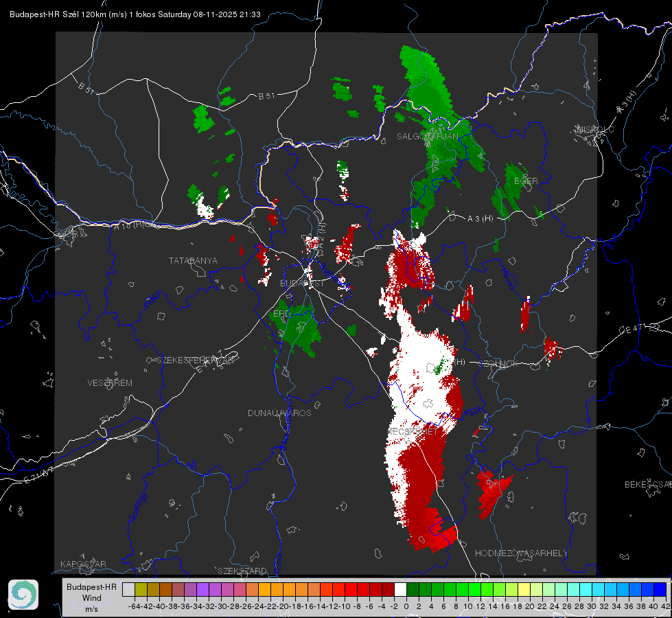Click the gray first swatch of the wind legend
This screenshot has width=672, height=618.
[x=128, y=589]
